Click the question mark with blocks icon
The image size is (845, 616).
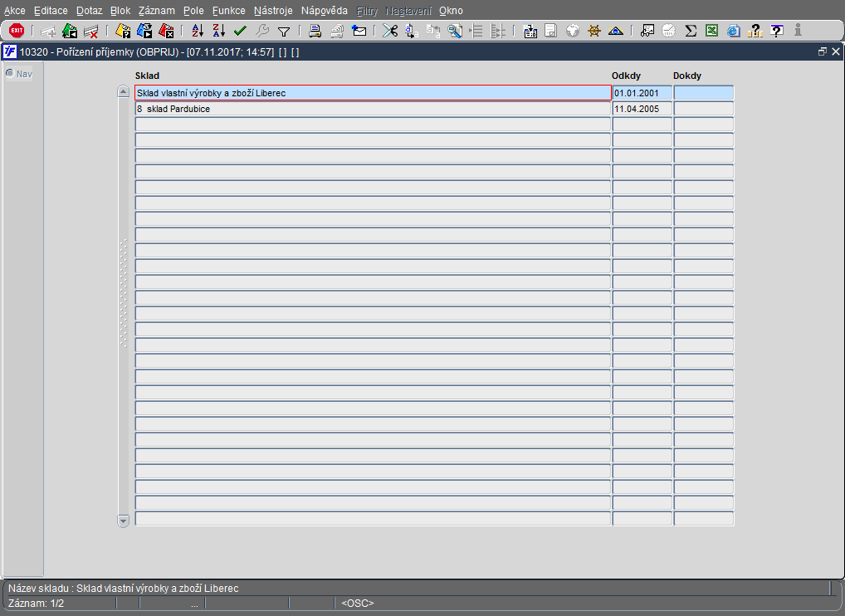click(x=755, y=32)
